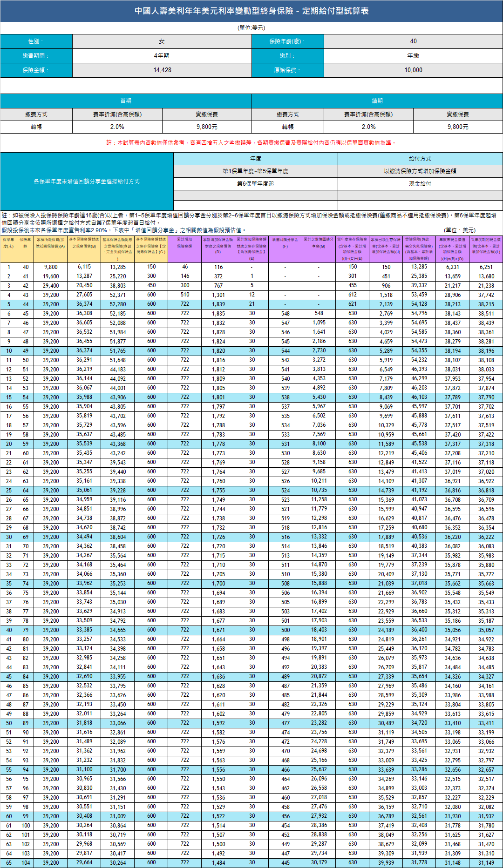Screen dimensions: 503x868
Task: Click value 37,018 in year 35 row
Action: [419, 584]
